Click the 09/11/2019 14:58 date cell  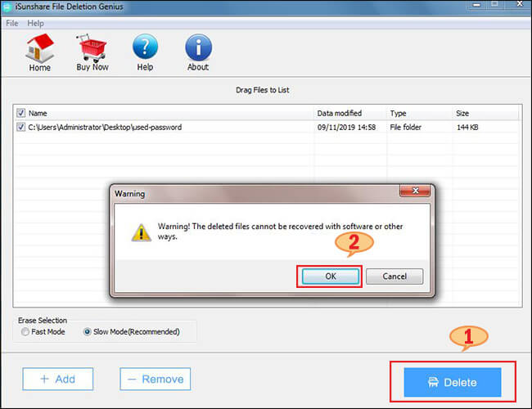(x=346, y=127)
